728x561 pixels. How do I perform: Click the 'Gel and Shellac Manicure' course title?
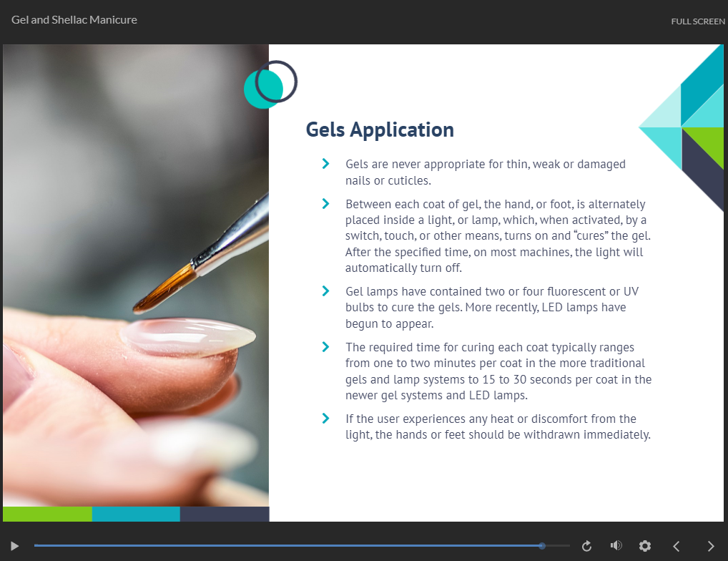click(x=74, y=20)
